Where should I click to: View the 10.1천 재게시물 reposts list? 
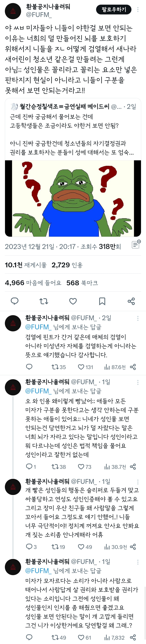pyautogui.click(x=26, y=265)
